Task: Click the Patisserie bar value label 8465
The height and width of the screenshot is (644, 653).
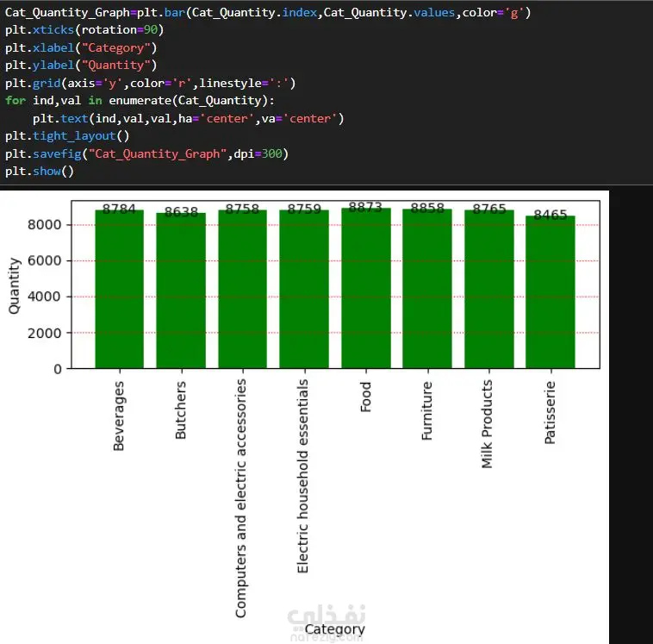Action: click(x=550, y=215)
